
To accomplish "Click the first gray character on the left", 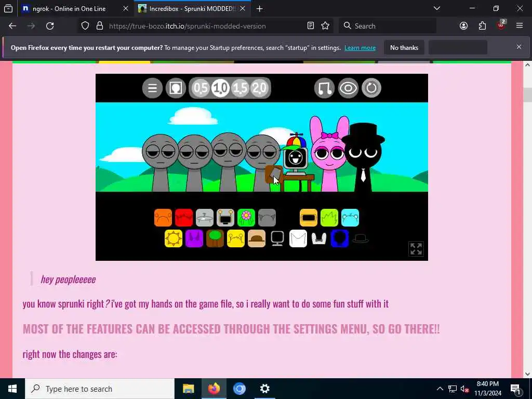I will point(160,163).
